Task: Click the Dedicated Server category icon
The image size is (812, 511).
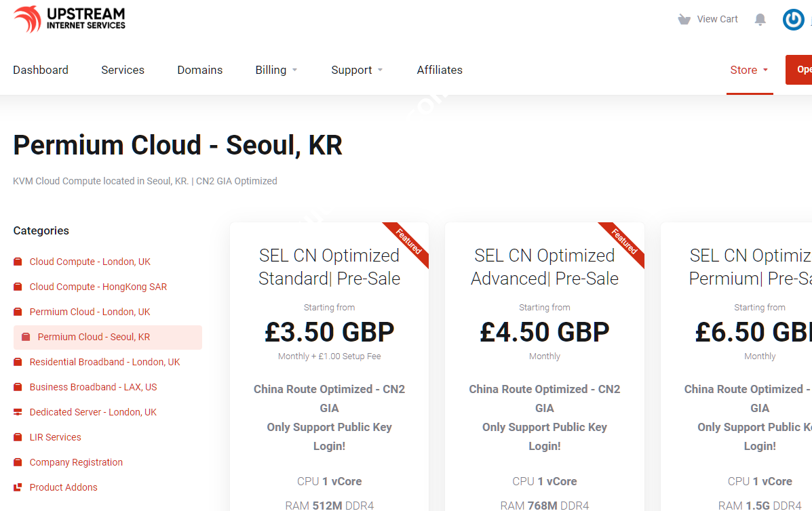Action: pos(18,412)
